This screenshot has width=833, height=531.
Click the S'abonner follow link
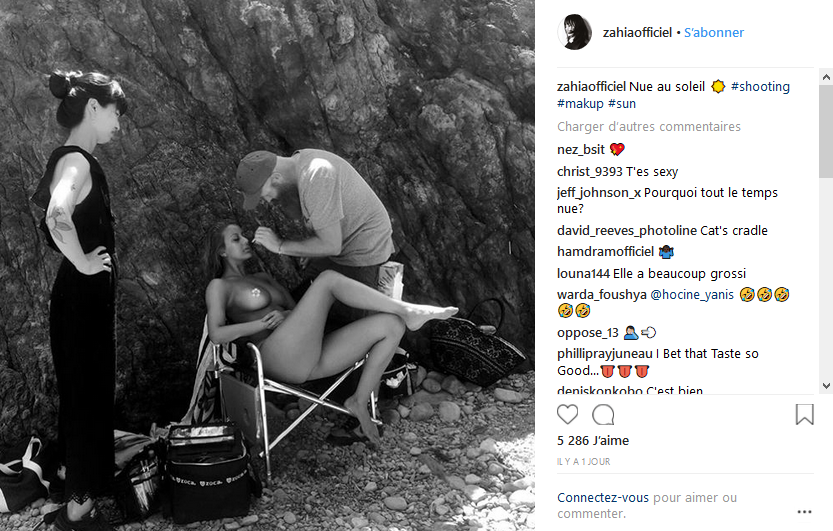coord(713,32)
